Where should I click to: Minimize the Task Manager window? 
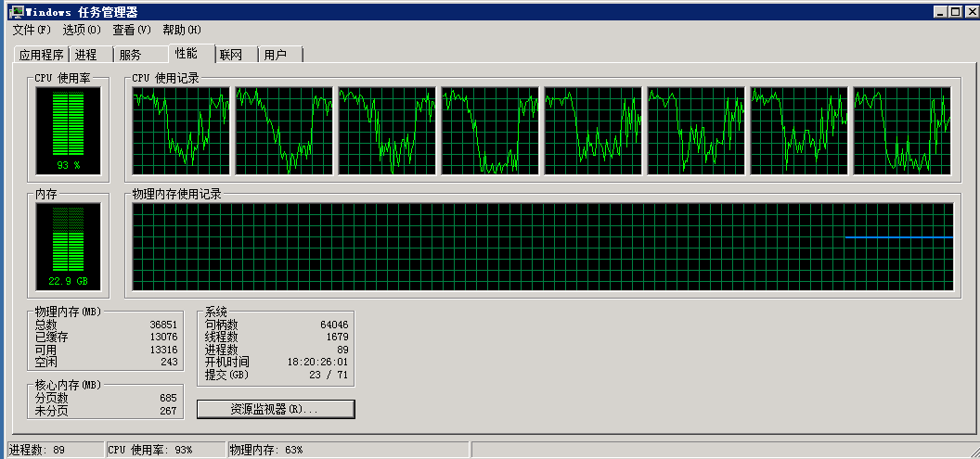tap(942, 12)
